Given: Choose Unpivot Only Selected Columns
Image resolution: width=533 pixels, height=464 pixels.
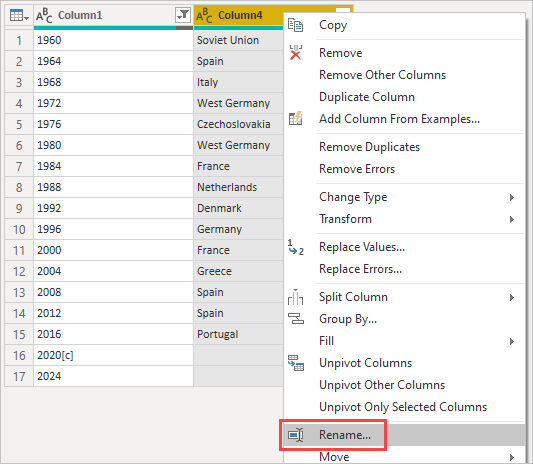Looking at the screenshot, I should (403, 407).
